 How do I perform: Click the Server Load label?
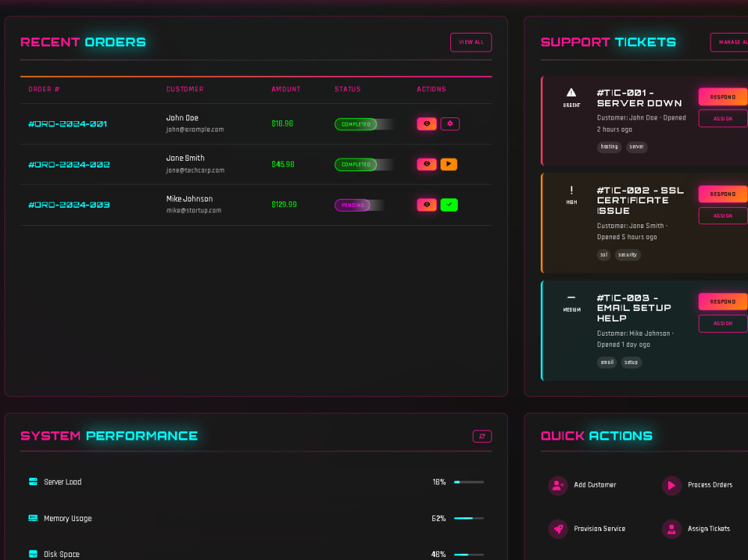click(63, 481)
